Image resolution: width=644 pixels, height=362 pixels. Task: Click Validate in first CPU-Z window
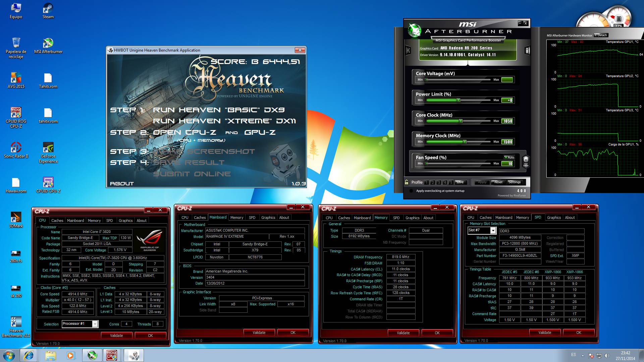tap(116, 336)
